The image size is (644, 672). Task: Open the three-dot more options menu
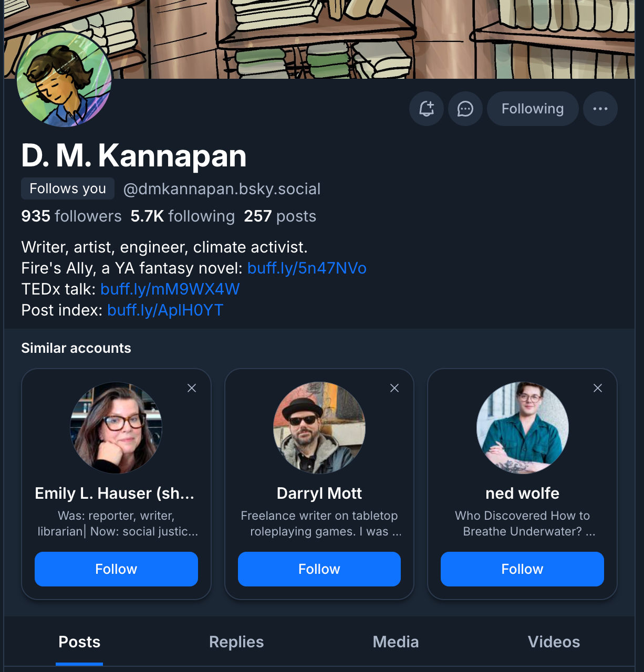tap(600, 109)
